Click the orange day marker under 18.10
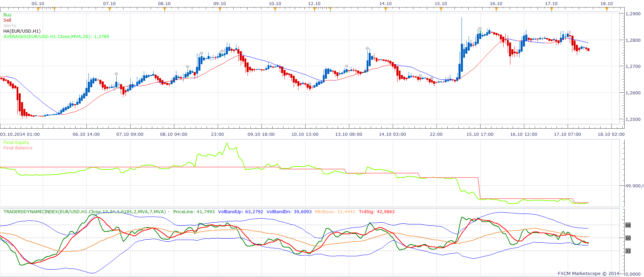 [607, 10]
